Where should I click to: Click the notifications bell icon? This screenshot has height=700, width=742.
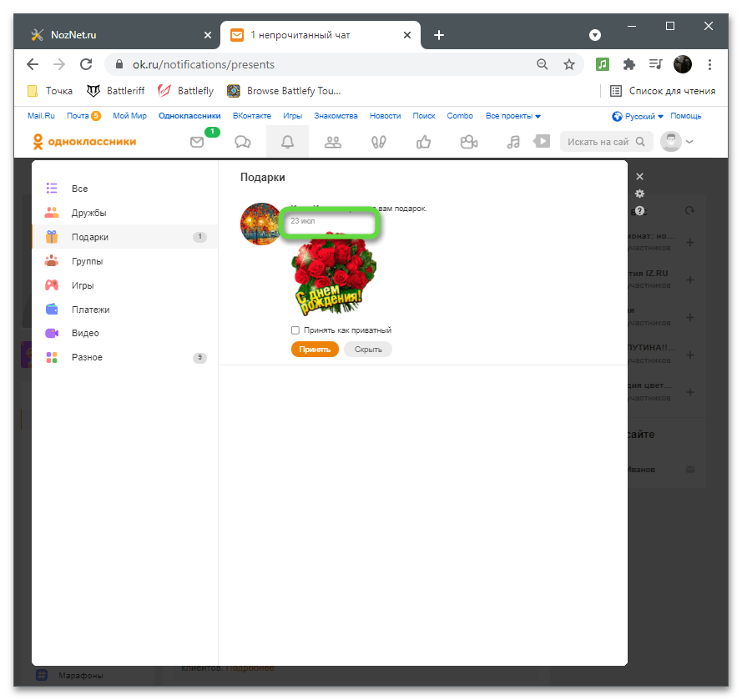pyautogui.click(x=288, y=142)
